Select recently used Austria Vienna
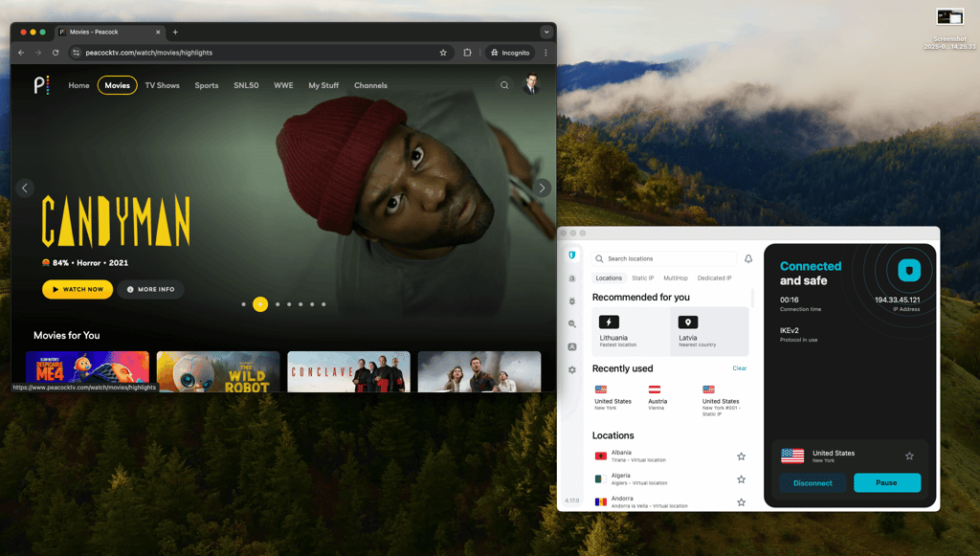 (657, 398)
